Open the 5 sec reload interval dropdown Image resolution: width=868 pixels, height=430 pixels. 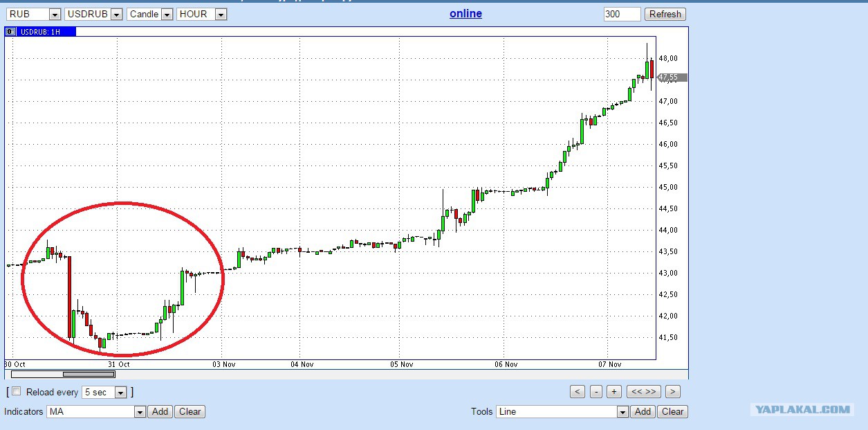(x=104, y=392)
